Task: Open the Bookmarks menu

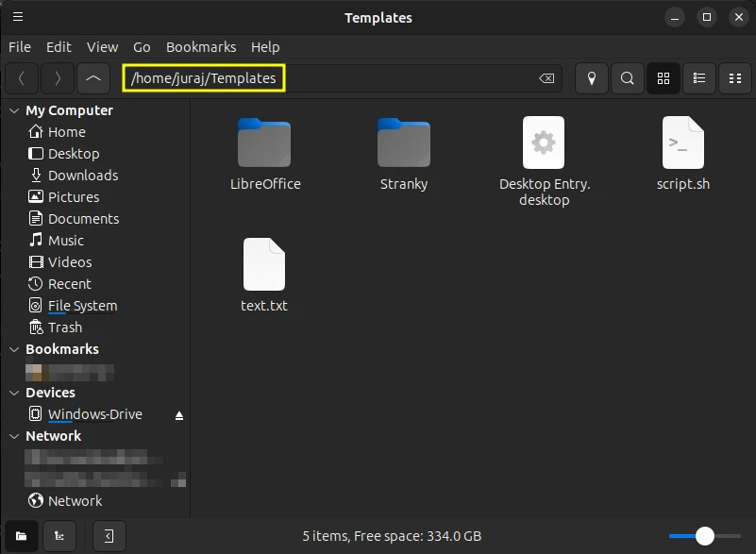Action: click(201, 47)
